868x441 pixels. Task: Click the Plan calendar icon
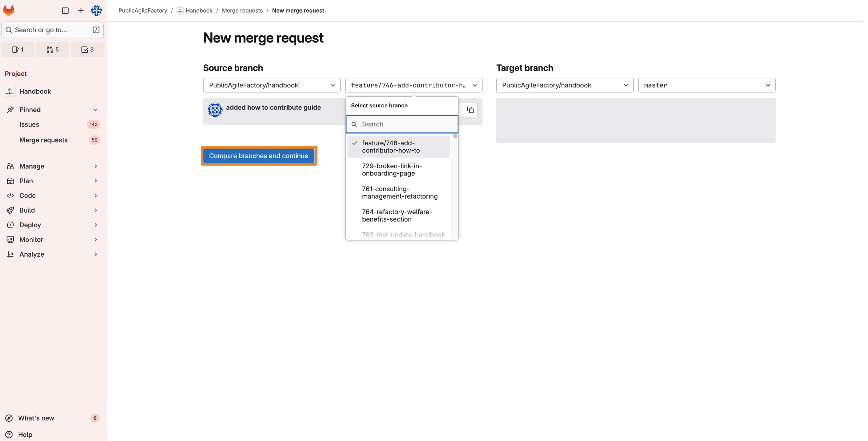click(x=10, y=181)
